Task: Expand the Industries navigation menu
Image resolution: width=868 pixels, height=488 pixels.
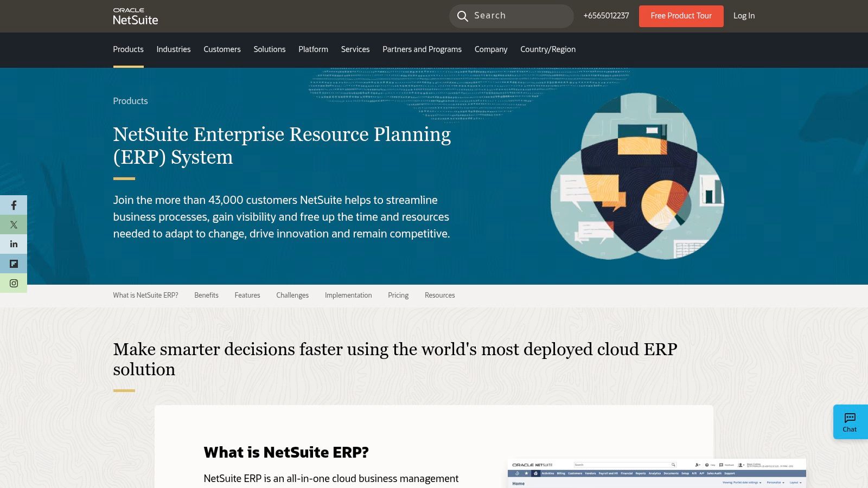Action: pyautogui.click(x=173, y=49)
